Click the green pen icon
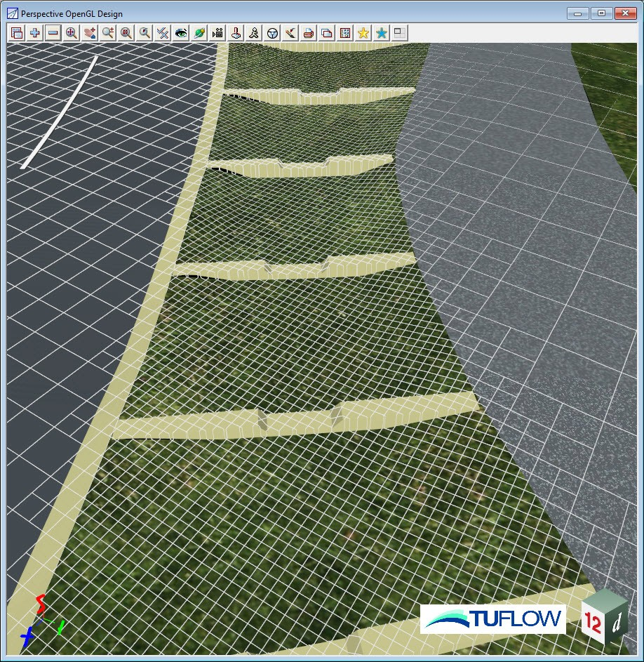Image resolution: width=644 pixels, height=662 pixels. coord(199,33)
